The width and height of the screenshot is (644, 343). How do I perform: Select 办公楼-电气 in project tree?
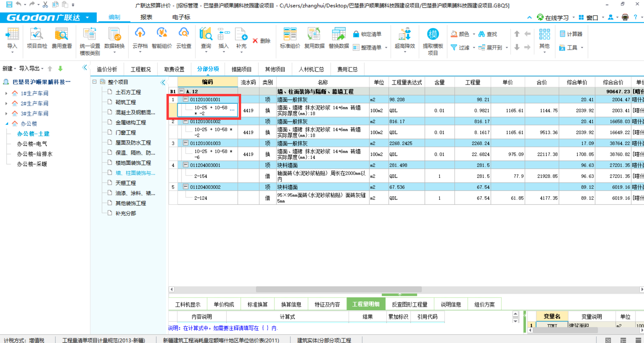click(32, 144)
